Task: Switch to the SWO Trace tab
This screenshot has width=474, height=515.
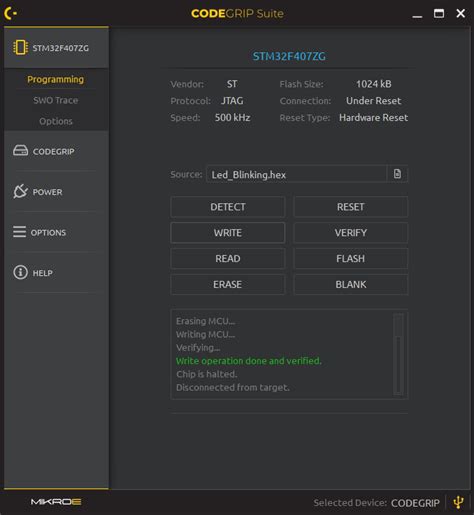Action: pyautogui.click(x=56, y=100)
